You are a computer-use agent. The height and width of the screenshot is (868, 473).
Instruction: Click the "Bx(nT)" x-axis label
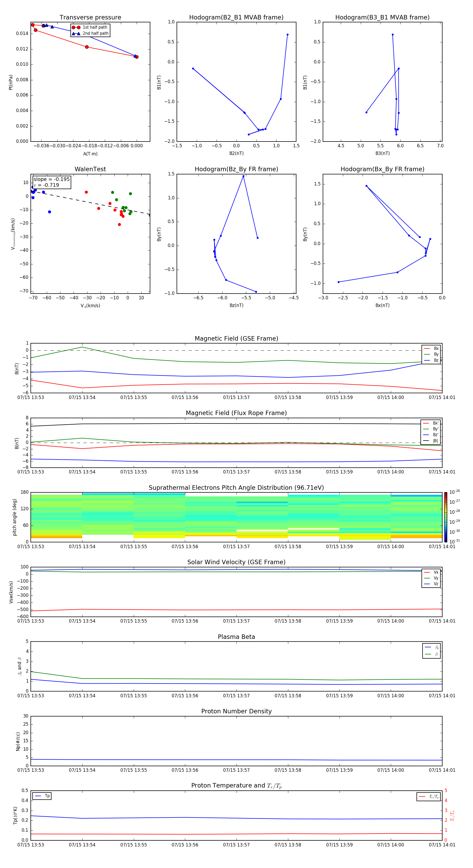click(x=382, y=305)
